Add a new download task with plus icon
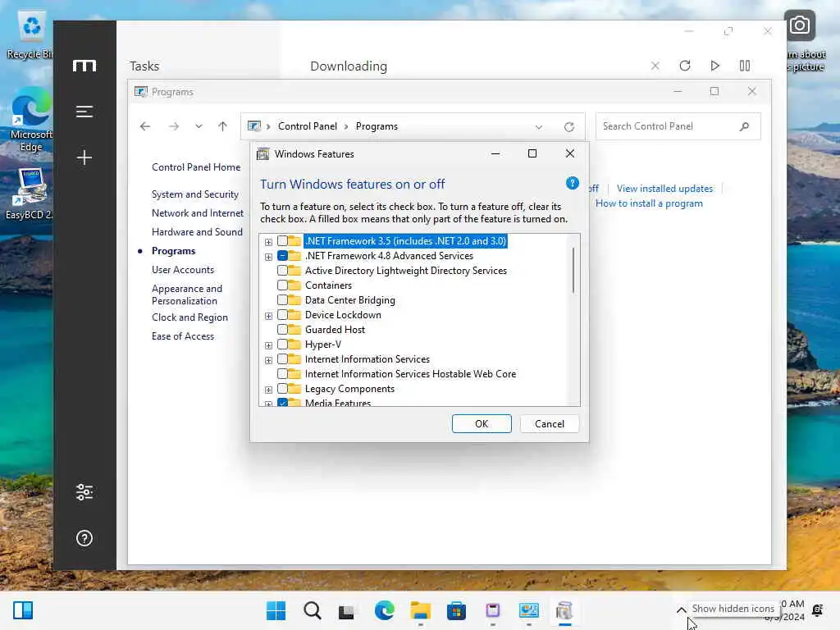 pos(84,157)
